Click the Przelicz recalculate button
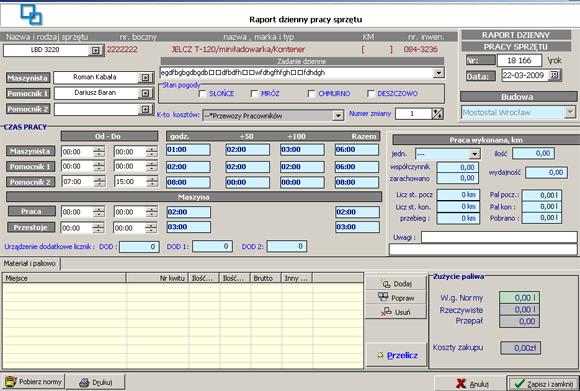Viewport: 580px width, 391px height. (x=396, y=355)
